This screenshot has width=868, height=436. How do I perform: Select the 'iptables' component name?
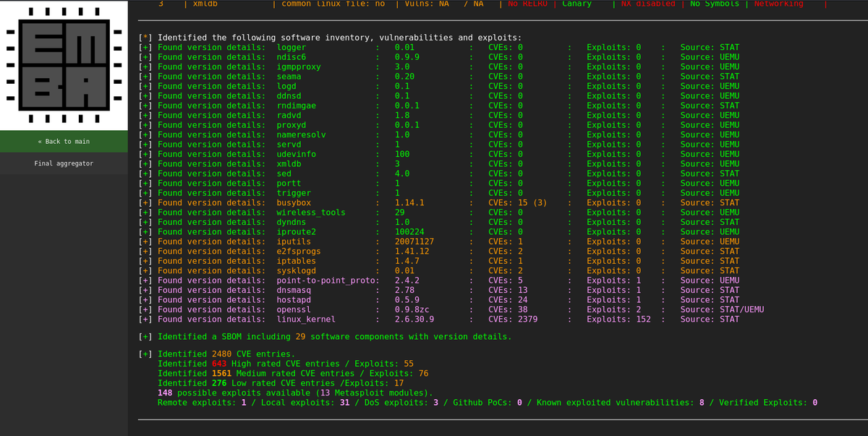click(x=297, y=261)
